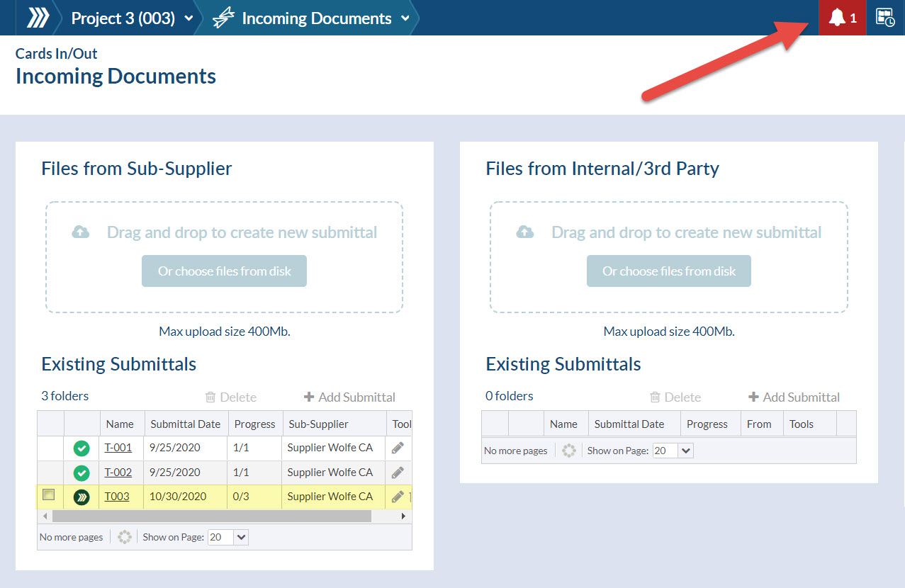The width and height of the screenshot is (905, 588).
Task: Click Submittal Date header in Internal/3rd Party table
Action: pos(634,424)
